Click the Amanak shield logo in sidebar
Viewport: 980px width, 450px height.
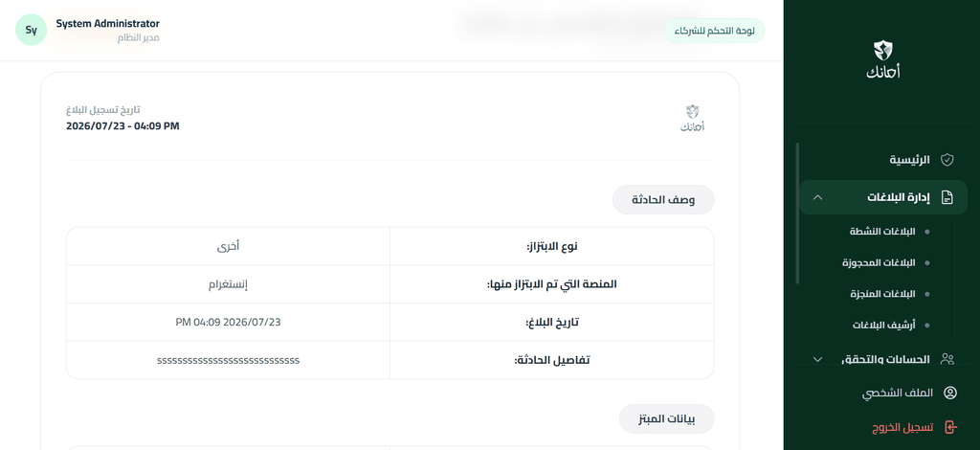(x=882, y=60)
